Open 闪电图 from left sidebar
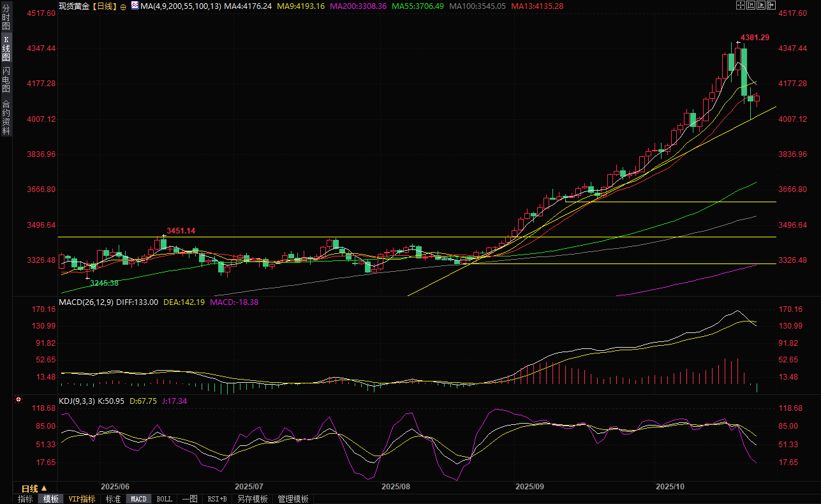The height and width of the screenshot is (504, 821). pyautogui.click(x=6, y=80)
